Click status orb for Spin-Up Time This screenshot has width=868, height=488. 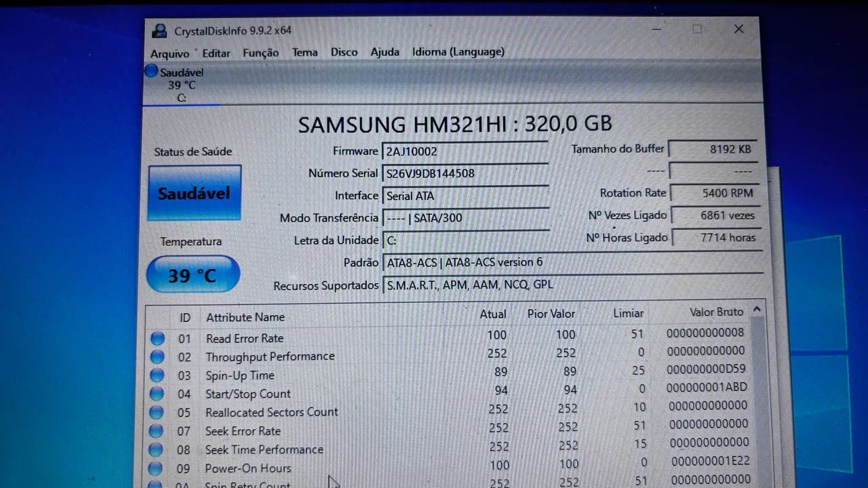click(x=157, y=375)
